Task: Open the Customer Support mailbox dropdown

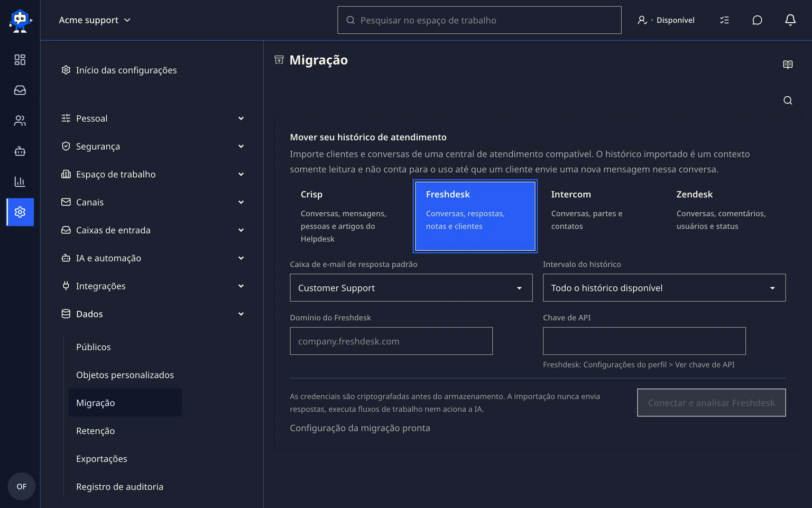Action: tap(411, 288)
